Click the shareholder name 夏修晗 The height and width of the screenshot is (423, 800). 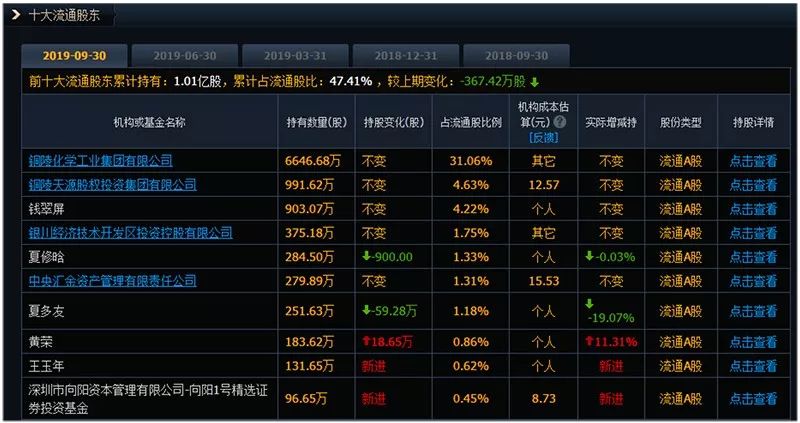coord(46,257)
